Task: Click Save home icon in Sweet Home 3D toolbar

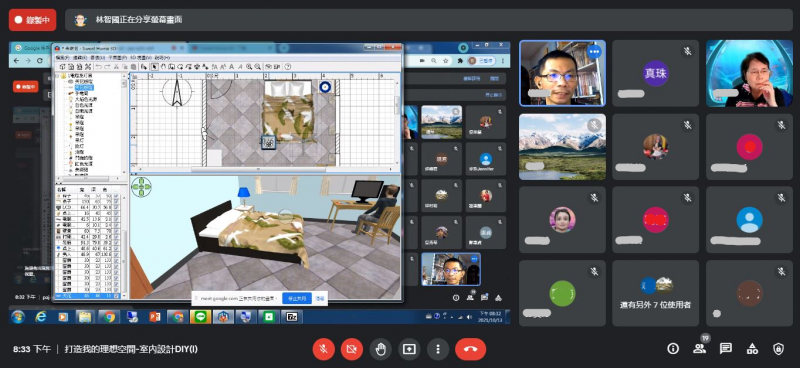Action: coord(80,67)
